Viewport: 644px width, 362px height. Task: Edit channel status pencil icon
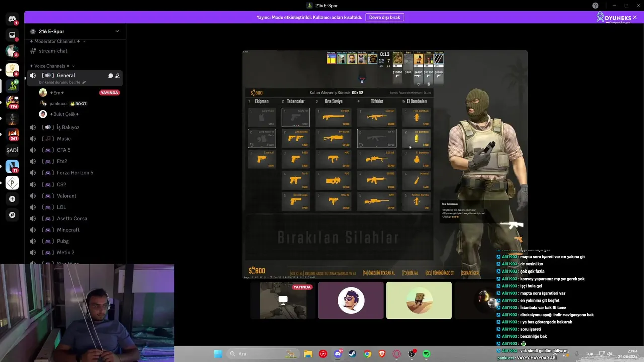pos(84,82)
